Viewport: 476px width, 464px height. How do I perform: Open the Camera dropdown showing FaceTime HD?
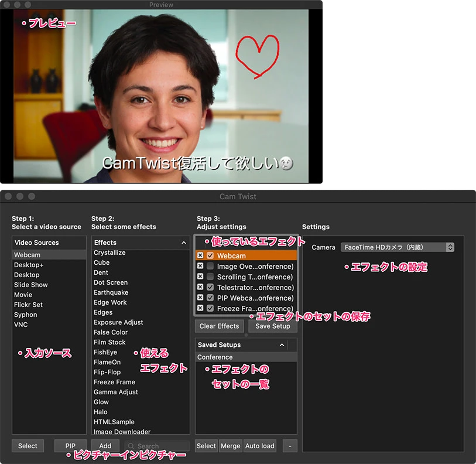(398, 247)
